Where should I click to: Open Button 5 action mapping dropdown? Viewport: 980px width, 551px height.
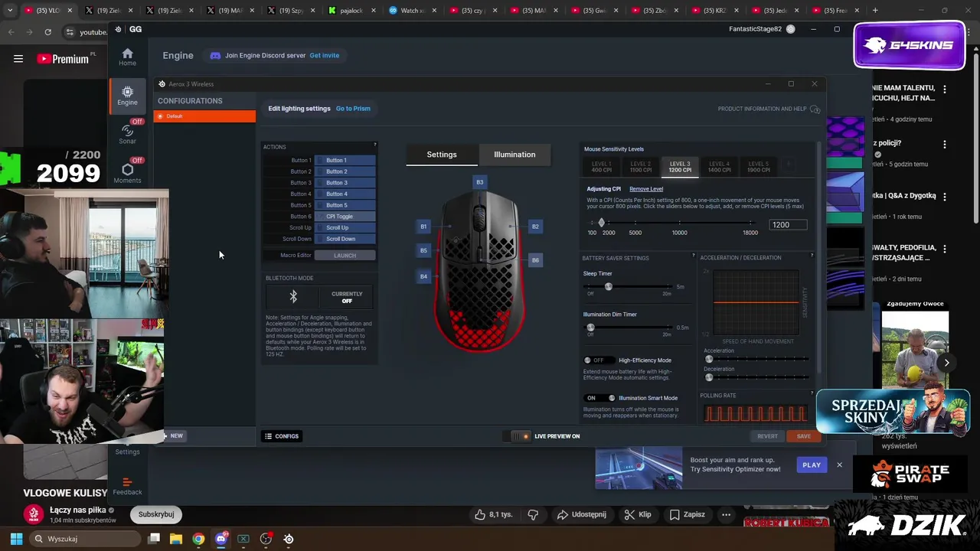tap(345, 205)
